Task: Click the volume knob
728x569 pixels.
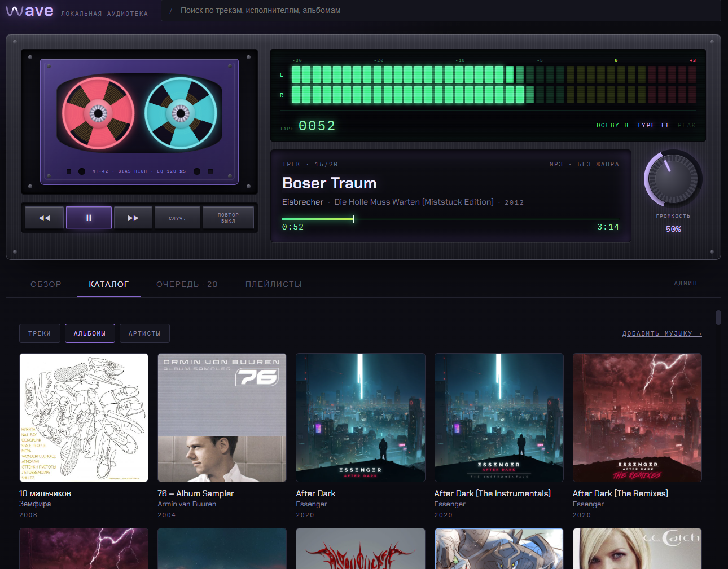Action: (x=673, y=179)
